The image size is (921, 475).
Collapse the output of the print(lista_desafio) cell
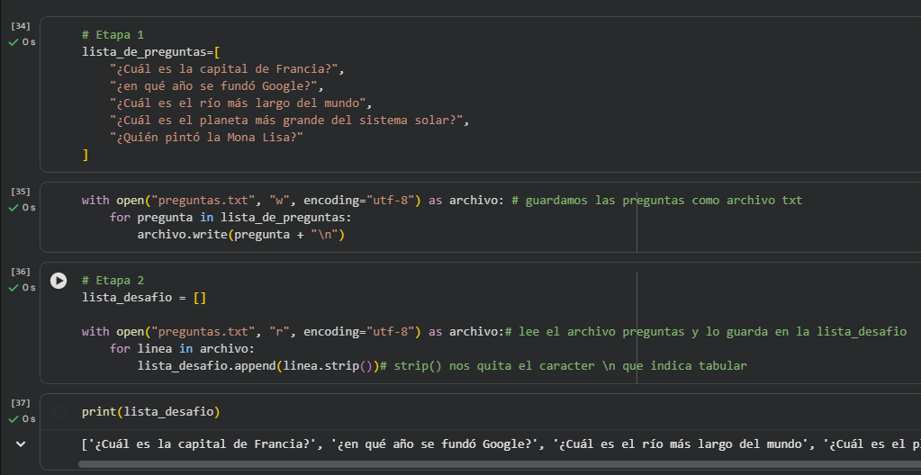coord(21,444)
